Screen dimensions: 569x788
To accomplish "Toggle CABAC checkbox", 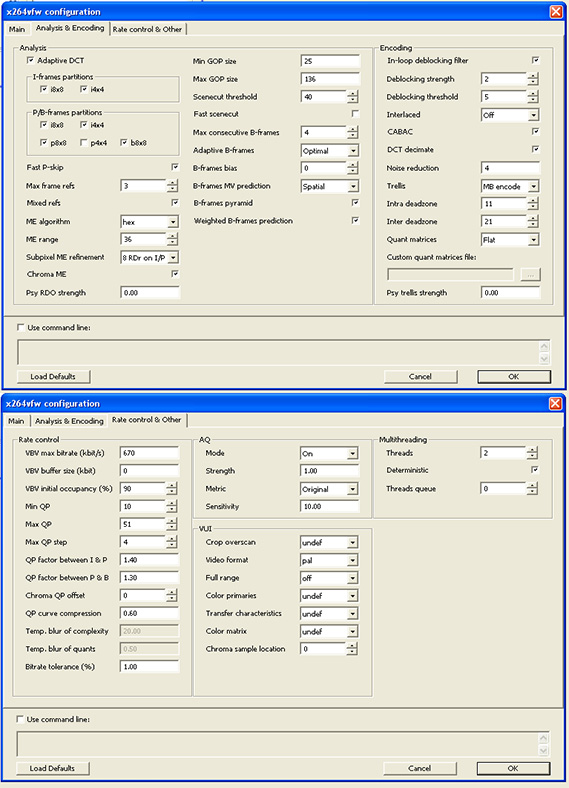I will point(535,131).
